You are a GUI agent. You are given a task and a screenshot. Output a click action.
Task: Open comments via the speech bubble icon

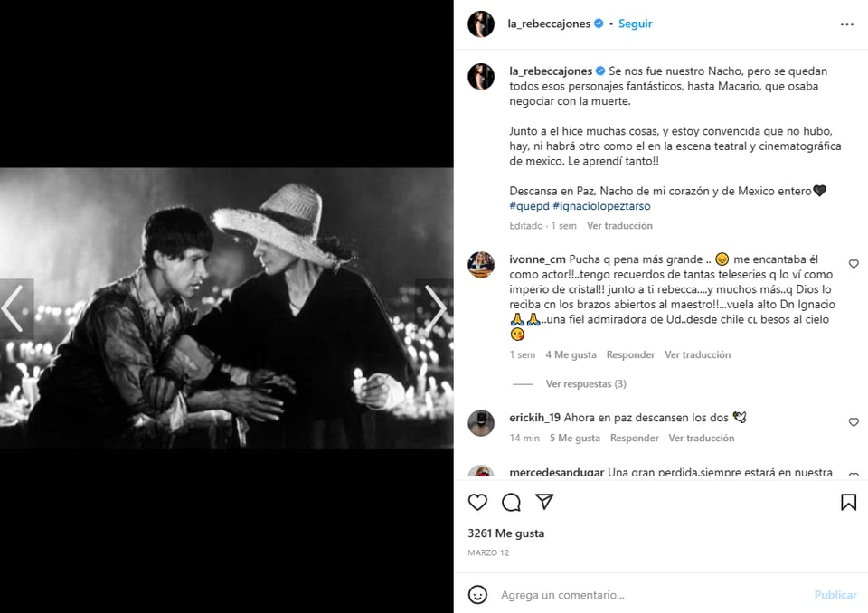[511, 503]
